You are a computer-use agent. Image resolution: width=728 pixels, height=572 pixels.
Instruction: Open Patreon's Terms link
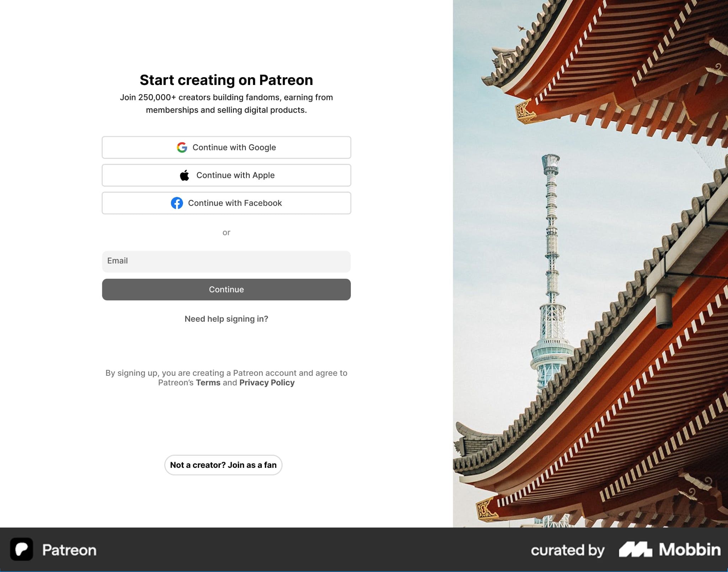[208, 383]
